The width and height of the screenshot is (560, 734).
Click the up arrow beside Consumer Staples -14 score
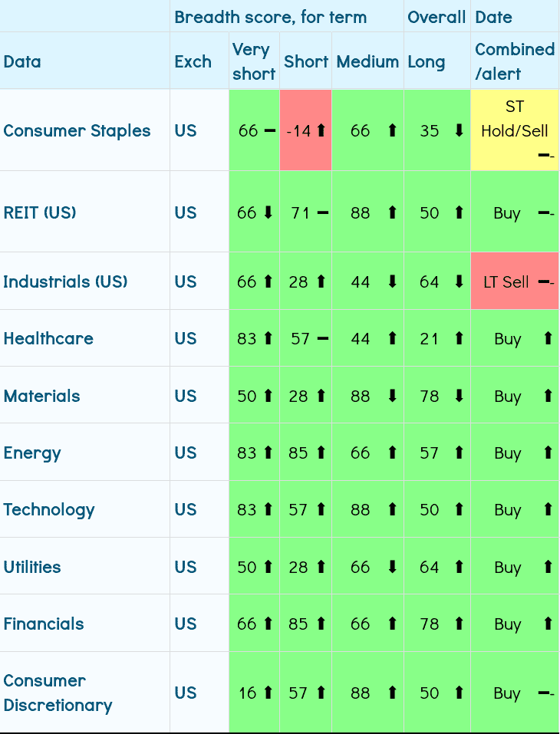tap(321, 131)
